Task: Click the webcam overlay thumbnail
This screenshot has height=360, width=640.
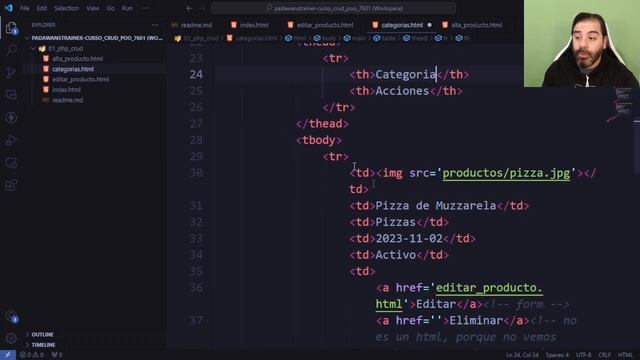Action: tap(582, 43)
